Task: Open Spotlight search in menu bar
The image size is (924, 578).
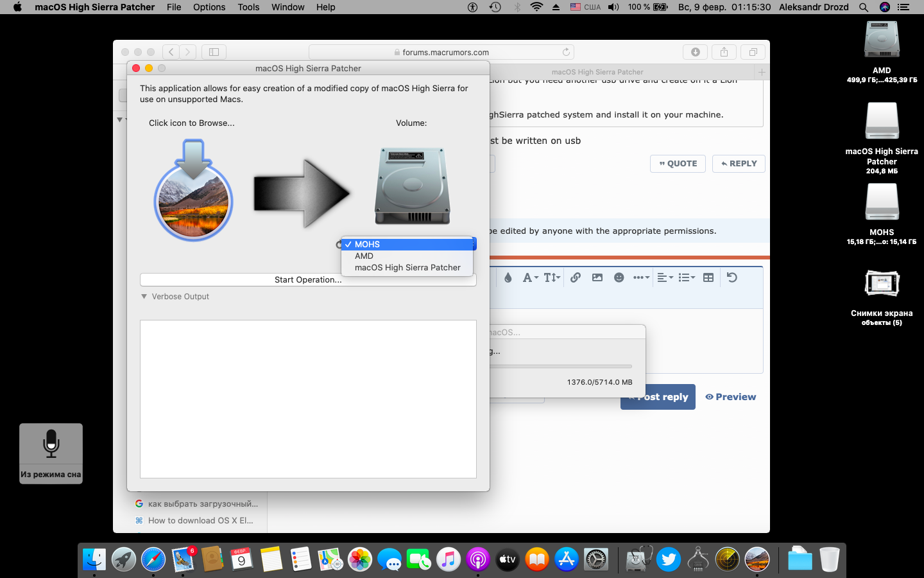Action: pos(864,7)
